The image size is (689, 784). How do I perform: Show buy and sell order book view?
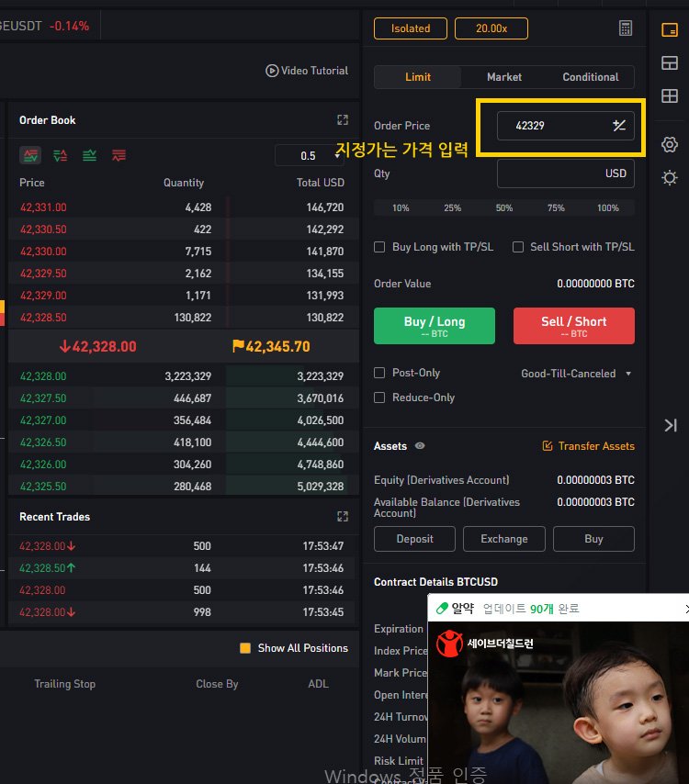pos(30,155)
